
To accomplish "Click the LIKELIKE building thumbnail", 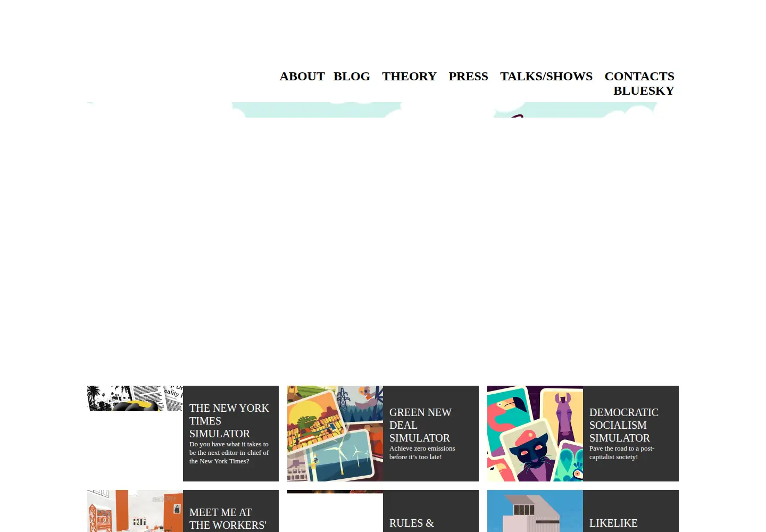I will (535, 511).
